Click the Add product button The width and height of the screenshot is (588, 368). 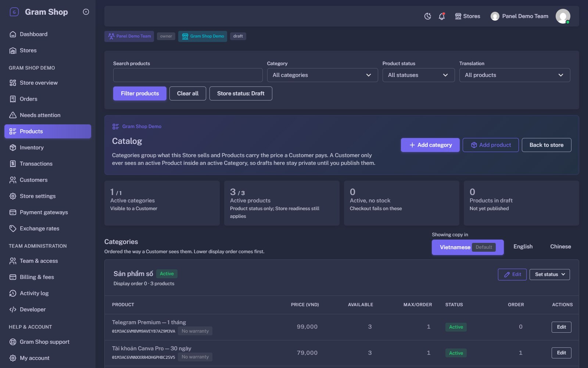(491, 145)
